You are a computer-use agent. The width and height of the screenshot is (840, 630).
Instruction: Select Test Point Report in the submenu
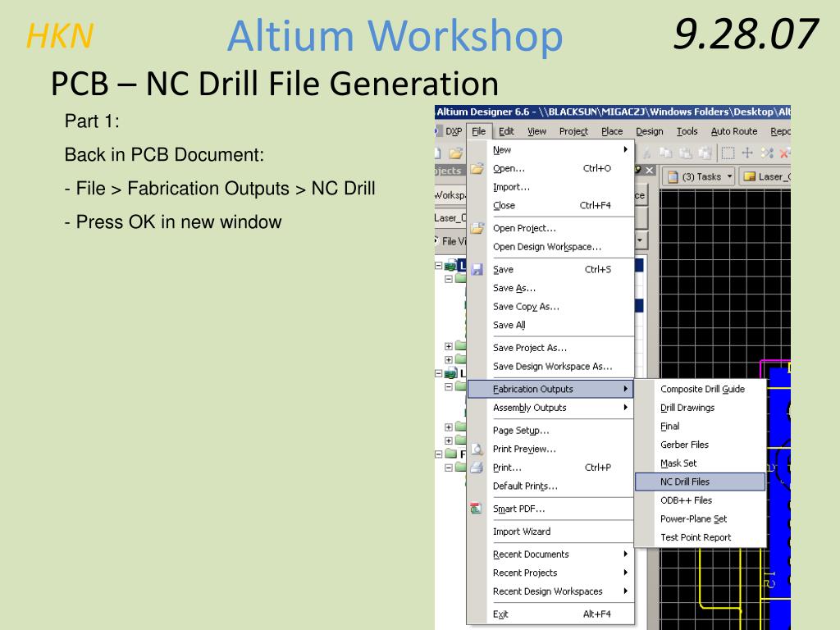pyautogui.click(x=701, y=537)
